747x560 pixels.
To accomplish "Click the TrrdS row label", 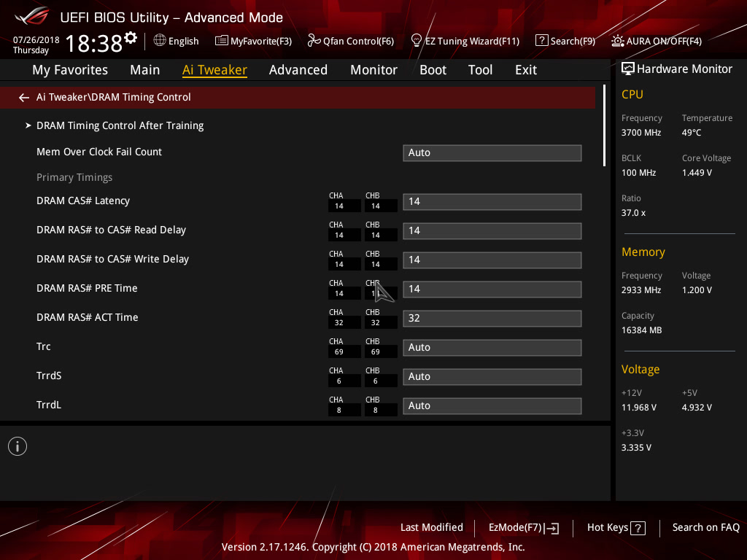I will click(x=49, y=376).
